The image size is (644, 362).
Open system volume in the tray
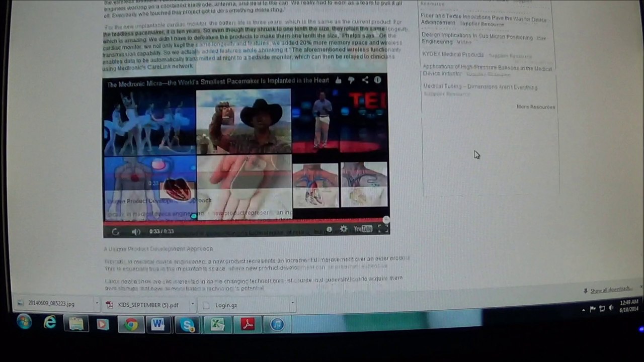(x=611, y=308)
